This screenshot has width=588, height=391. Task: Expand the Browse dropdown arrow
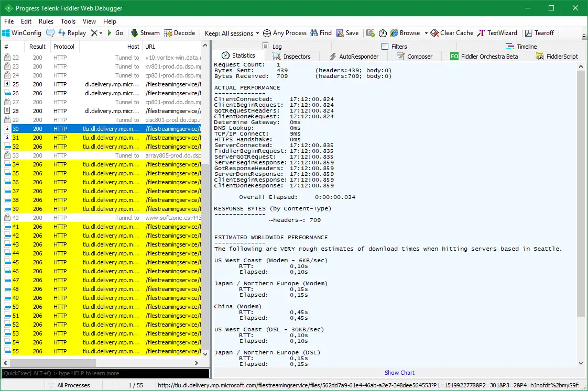pos(426,33)
